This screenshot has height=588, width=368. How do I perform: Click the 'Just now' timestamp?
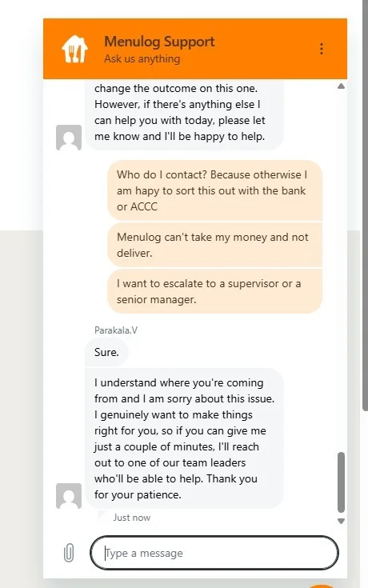pos(132,518)
